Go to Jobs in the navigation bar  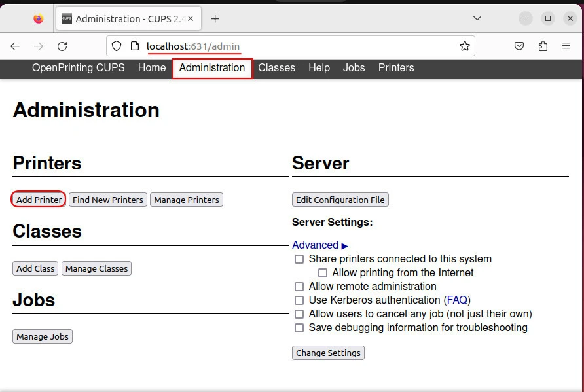(354, 68)
